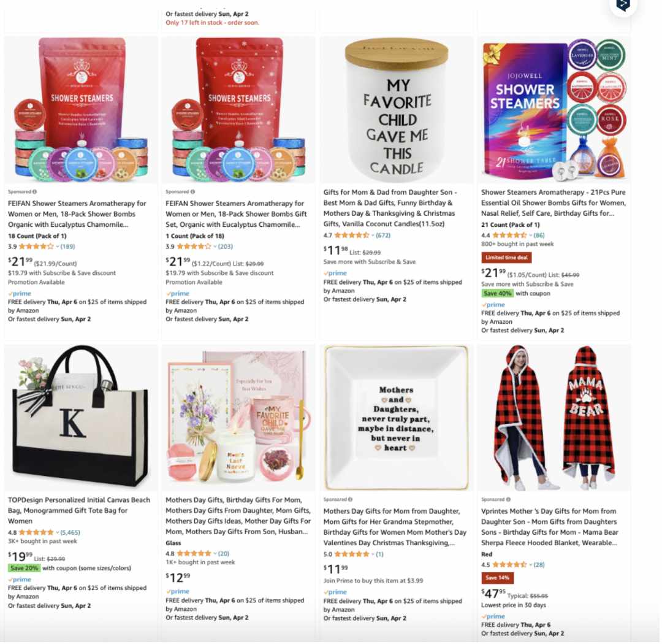Click the star rating of the TOPDesign canvas bag

pos(36,532)
